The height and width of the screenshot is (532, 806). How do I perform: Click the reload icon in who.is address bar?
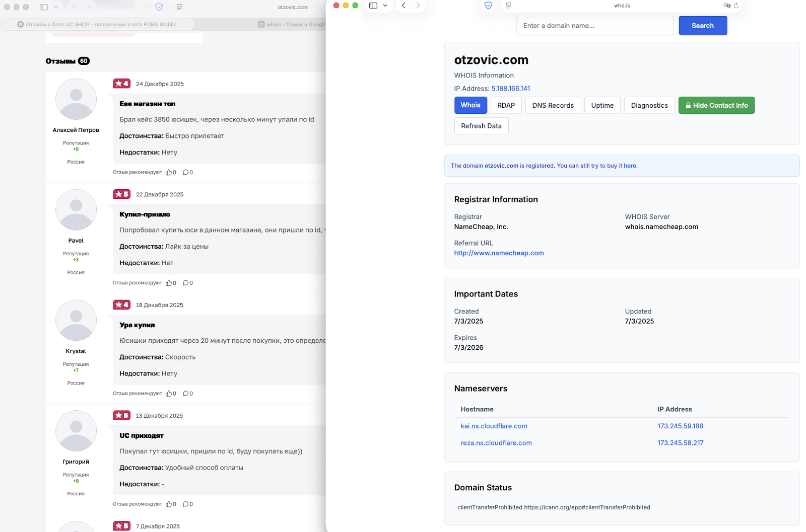click(736, 6)
